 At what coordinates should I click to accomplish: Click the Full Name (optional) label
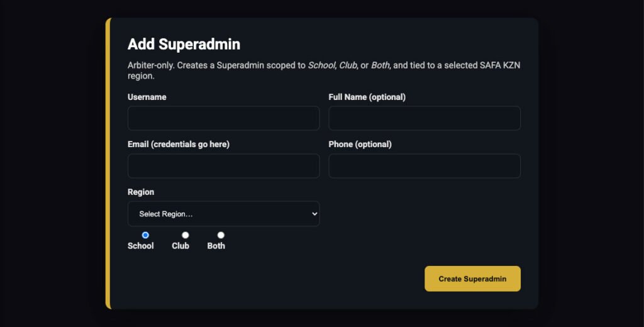click(367, 97)
